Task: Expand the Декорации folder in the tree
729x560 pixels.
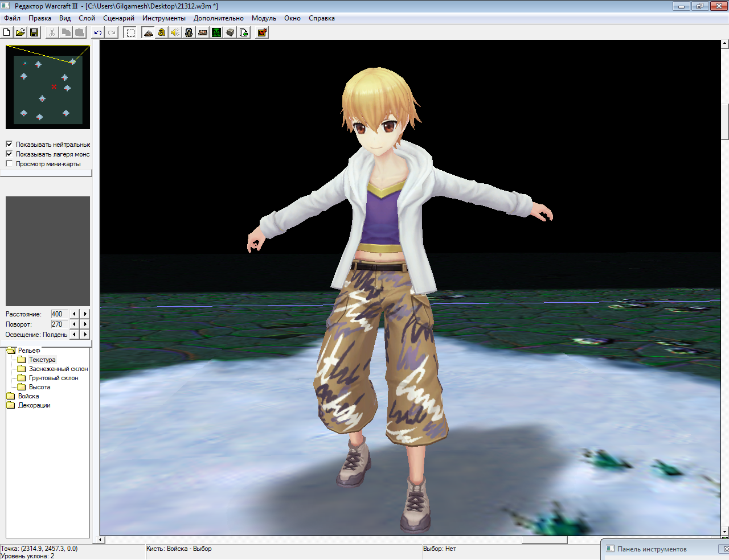Action: (x=10, y=405)
